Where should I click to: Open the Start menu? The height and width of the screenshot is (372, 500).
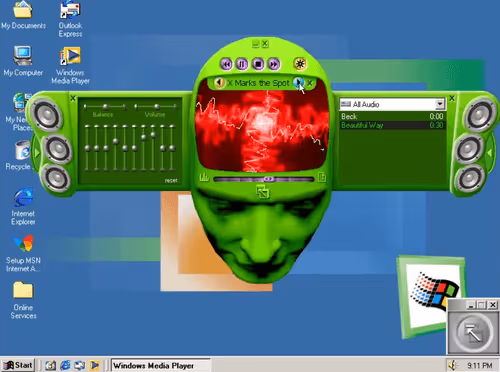tap(18, 365)
